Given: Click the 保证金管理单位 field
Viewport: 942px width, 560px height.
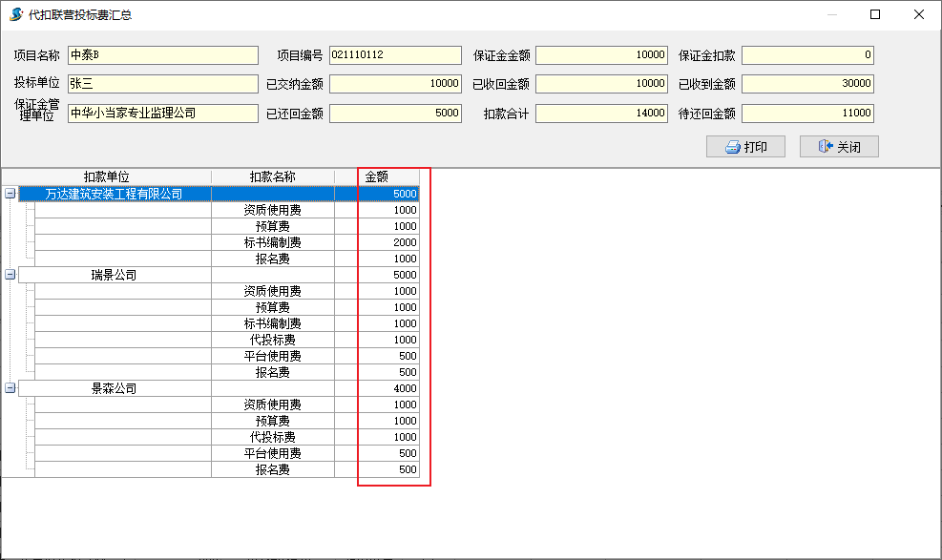Looking at the screenshot, I should tap(162, 114).
